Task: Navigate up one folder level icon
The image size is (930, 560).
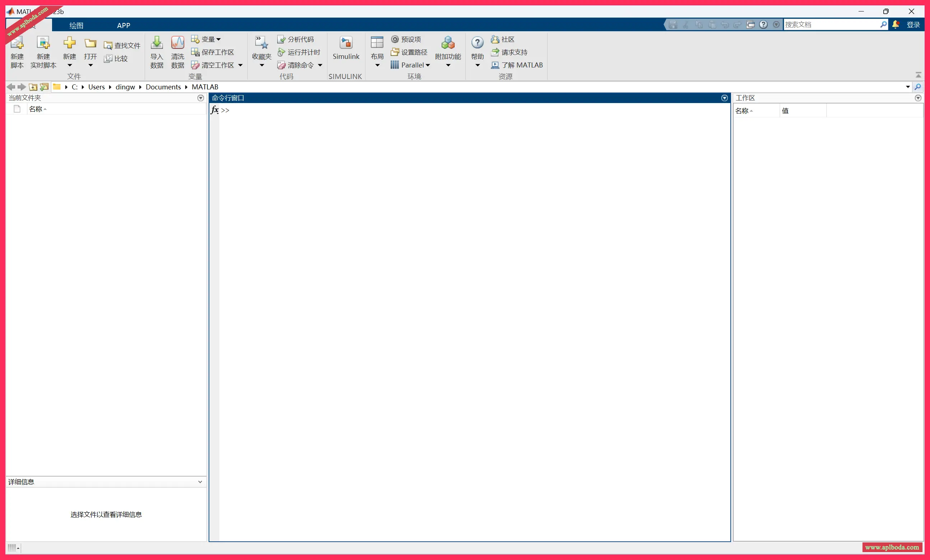Action: point(33,87)
